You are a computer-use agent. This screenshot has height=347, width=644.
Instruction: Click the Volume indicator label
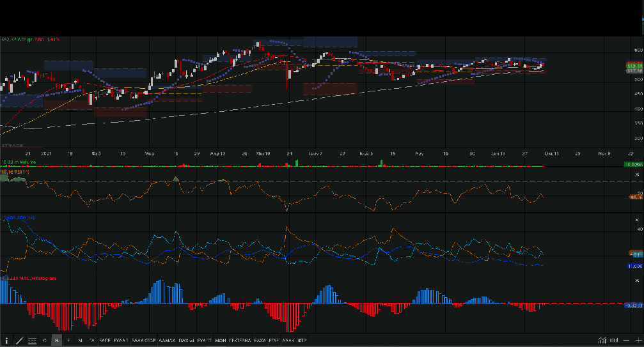click(x=19, y=162)
